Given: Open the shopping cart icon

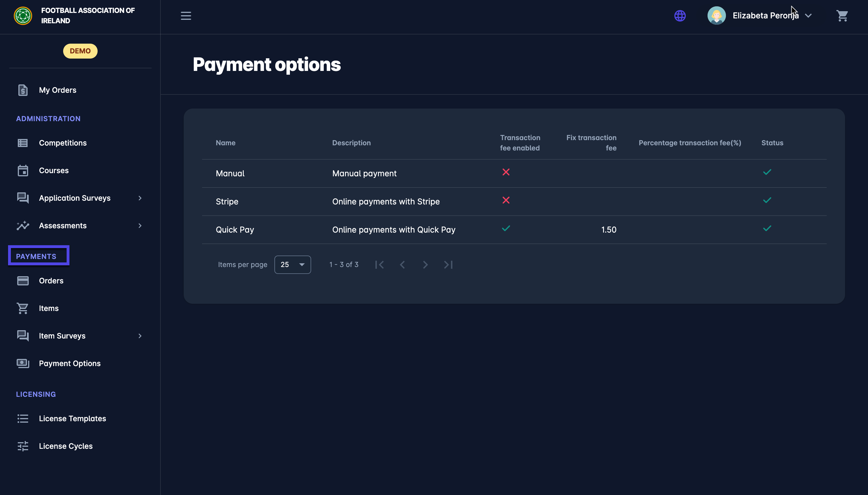Looking at the screenshot, I should pos(842,16).
